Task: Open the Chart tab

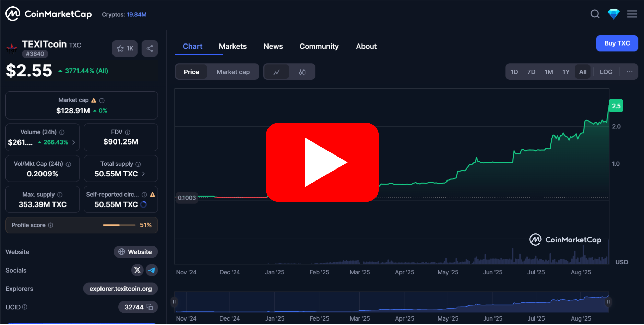Action: point(192,46)
